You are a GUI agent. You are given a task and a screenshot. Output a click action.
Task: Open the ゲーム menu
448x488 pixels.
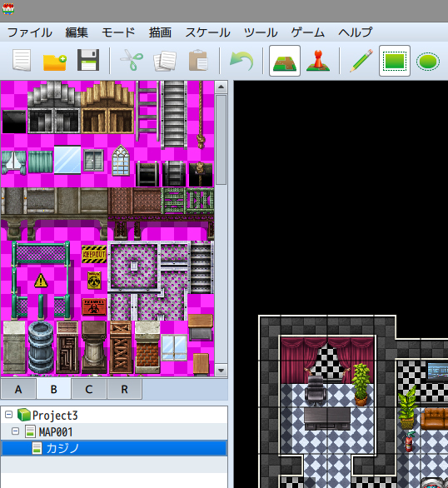tap(308, 32)
